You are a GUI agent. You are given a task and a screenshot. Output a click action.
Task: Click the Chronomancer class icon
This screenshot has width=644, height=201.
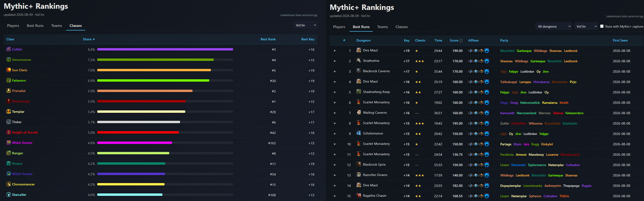[x=9, y=184]
